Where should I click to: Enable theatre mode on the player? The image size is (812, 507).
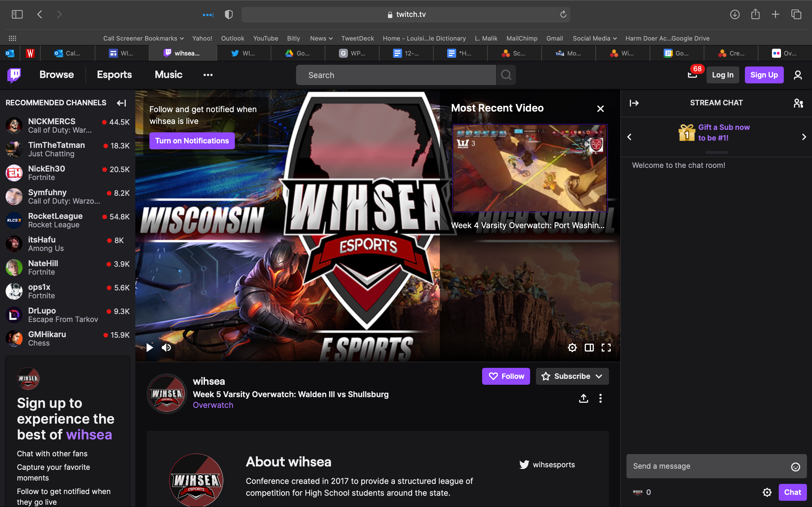pyautogui.click(x=589, y=347)
